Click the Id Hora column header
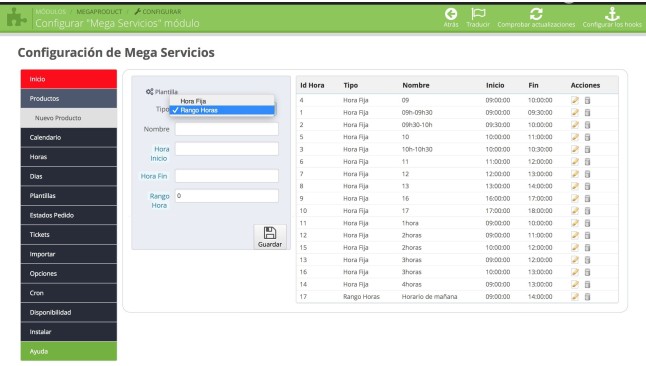646x366 pixels. (312, 85)
